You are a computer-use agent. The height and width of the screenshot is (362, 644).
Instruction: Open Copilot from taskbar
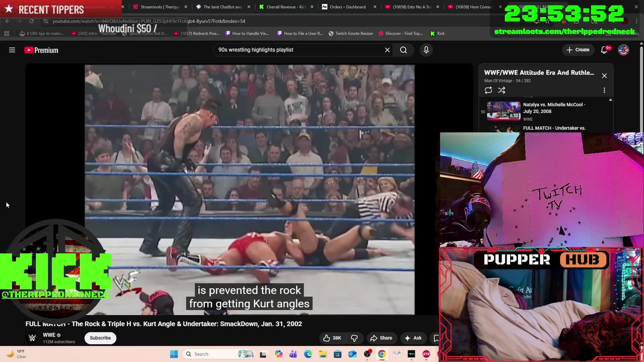pos(278,354)
